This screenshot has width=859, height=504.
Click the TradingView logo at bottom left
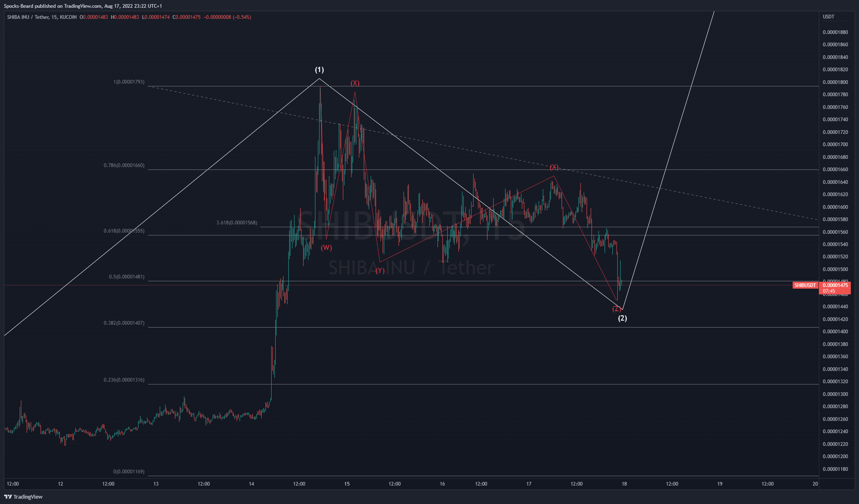coord(23,497)
